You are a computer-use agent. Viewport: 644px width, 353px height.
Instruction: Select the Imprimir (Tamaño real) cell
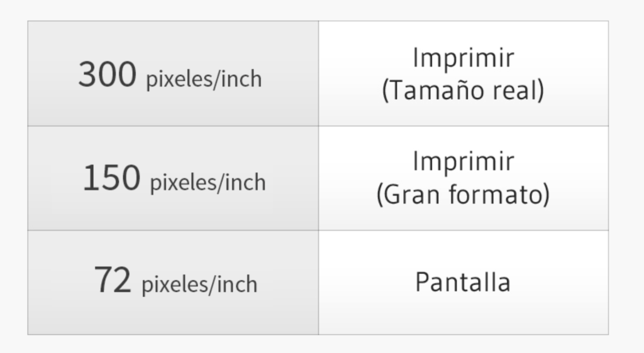tap(463, 73)
